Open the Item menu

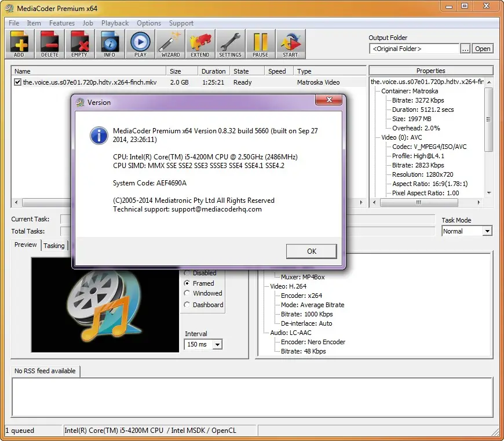(x=34, y=23)
